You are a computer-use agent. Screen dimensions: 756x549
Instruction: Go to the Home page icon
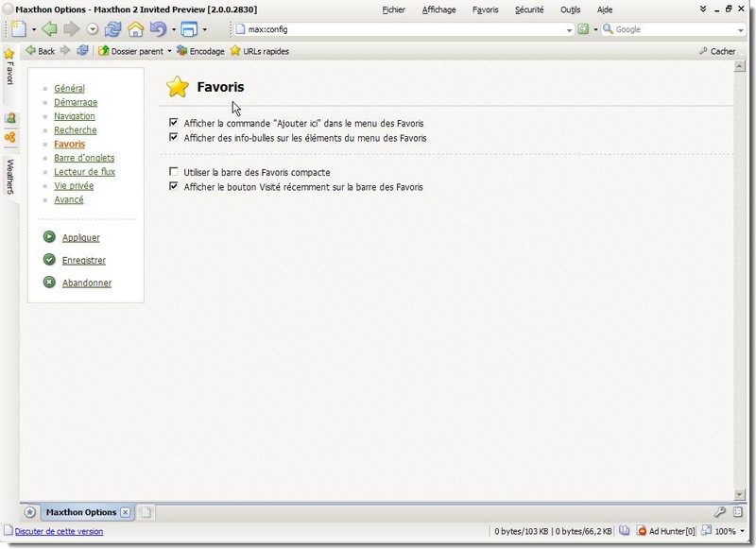135,29
